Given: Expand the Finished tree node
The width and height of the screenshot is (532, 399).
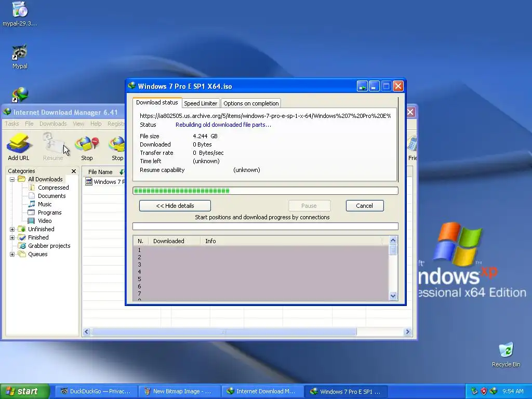Looking at the screenshot, I should pyautogui.click(x=12, y=237).
